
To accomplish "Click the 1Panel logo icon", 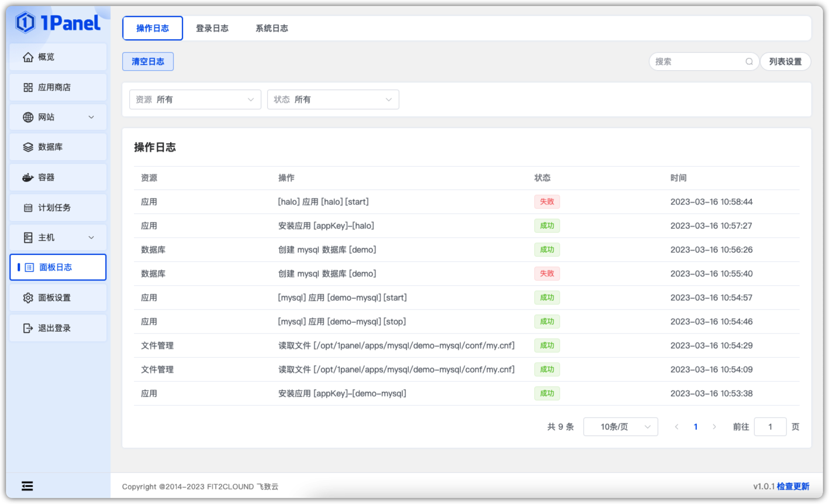I will click(x=25, y=23).
